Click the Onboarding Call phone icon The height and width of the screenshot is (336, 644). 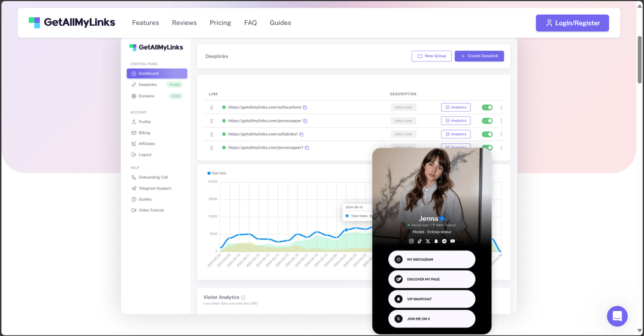pyautogui.click(x=134, y=177)
